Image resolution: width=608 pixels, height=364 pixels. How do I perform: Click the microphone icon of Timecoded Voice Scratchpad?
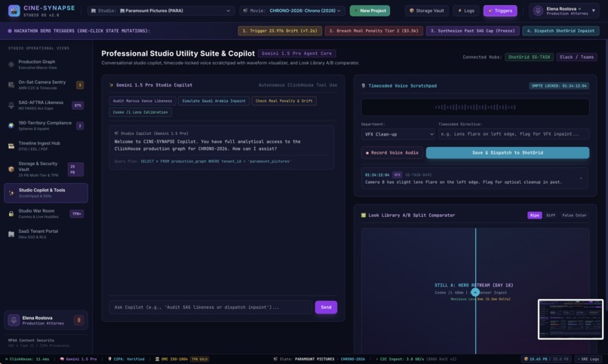364,86
